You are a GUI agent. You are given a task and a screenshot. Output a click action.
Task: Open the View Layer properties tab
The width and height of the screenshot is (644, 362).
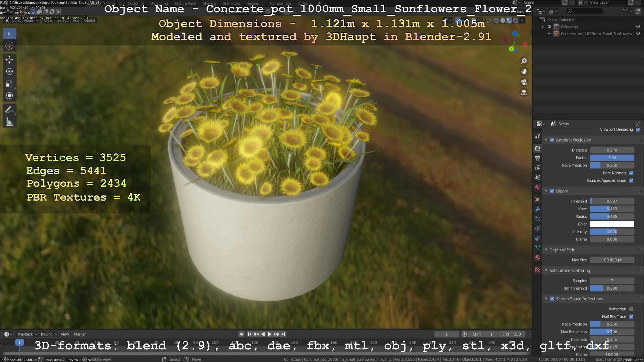(x=537, y=168)
